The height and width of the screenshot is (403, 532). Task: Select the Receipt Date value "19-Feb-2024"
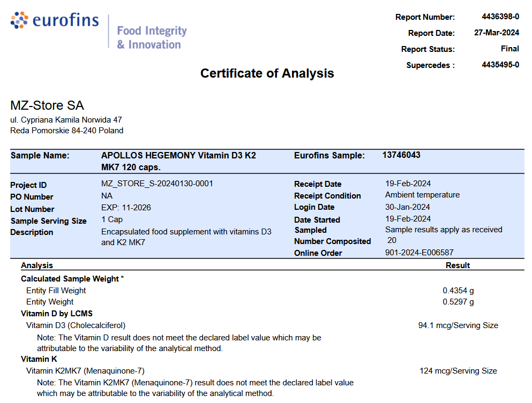tap(408, 184)
